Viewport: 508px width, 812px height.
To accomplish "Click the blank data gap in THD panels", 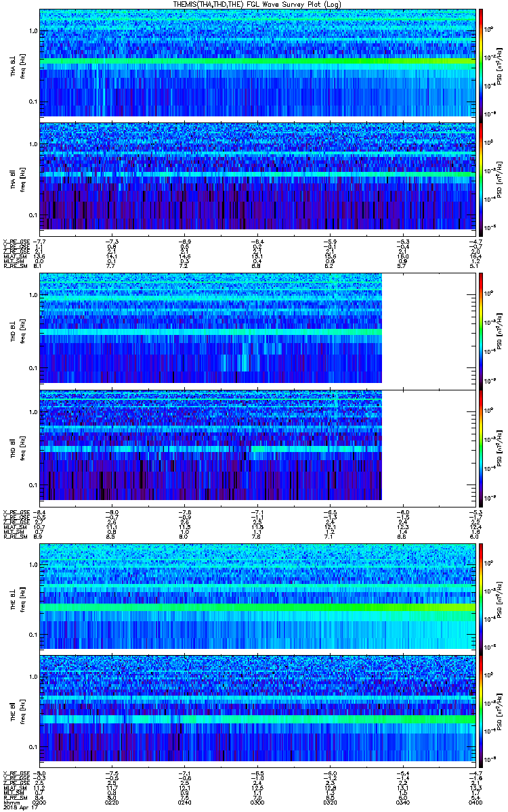I will coord(429,387).
